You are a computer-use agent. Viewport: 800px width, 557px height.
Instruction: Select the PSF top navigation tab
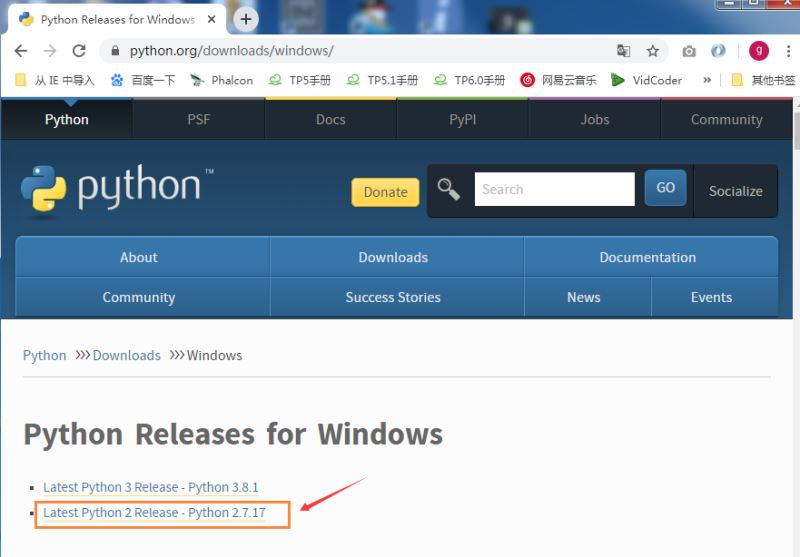point(198,119)
